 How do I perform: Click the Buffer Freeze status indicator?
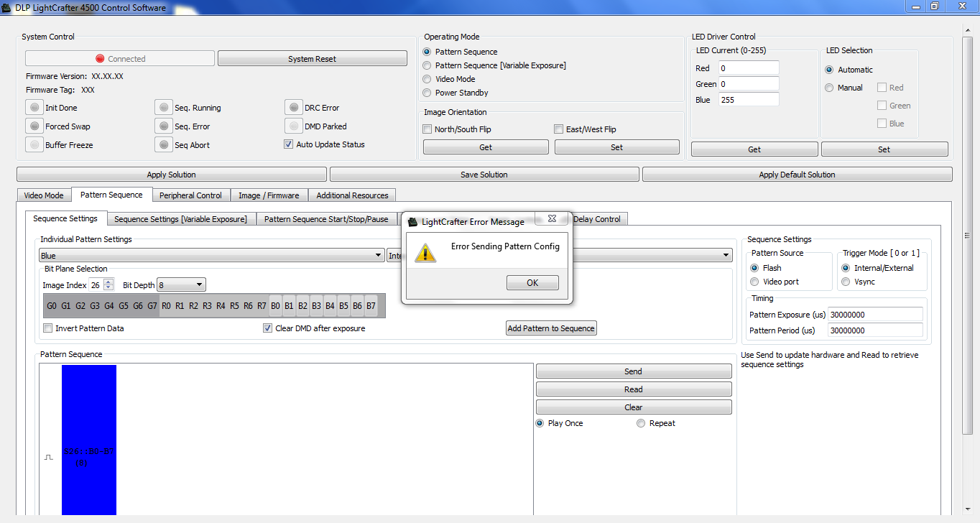pyautogui.click(x=34, y=144)
